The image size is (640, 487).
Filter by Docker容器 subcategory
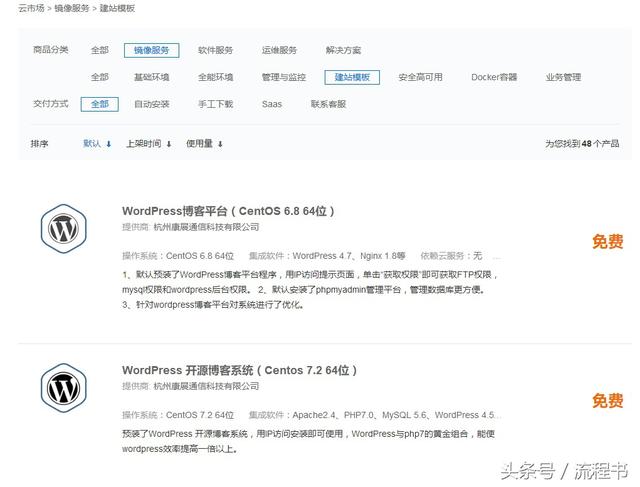click(x=494, y=77)
